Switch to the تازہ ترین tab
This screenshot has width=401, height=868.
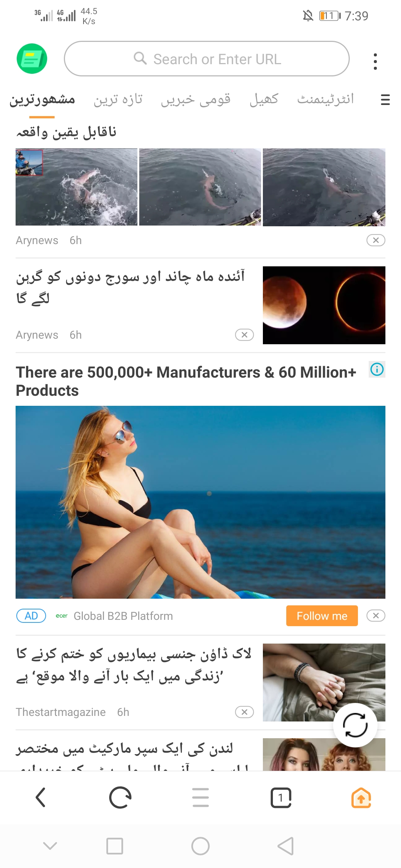[x=118, y=99]
